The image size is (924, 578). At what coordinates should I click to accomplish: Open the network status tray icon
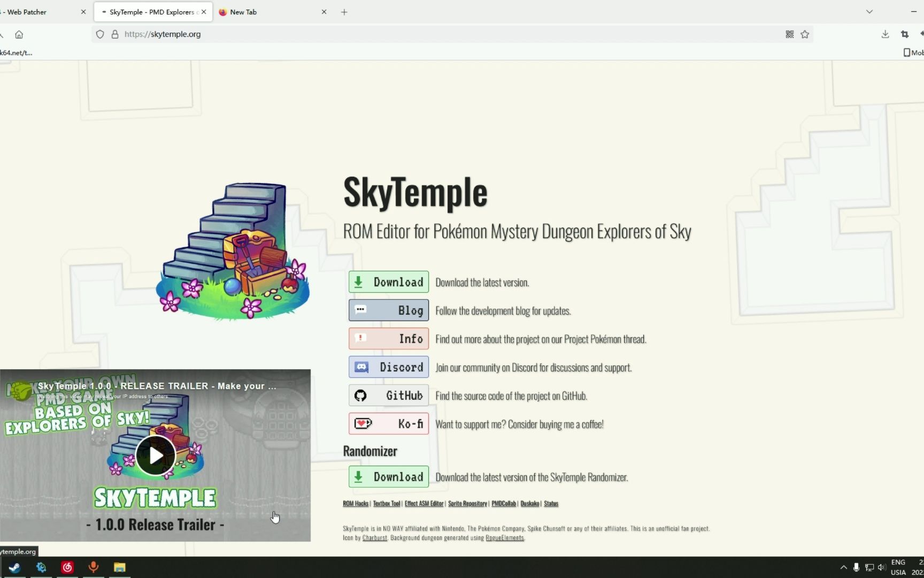point(869,567)
